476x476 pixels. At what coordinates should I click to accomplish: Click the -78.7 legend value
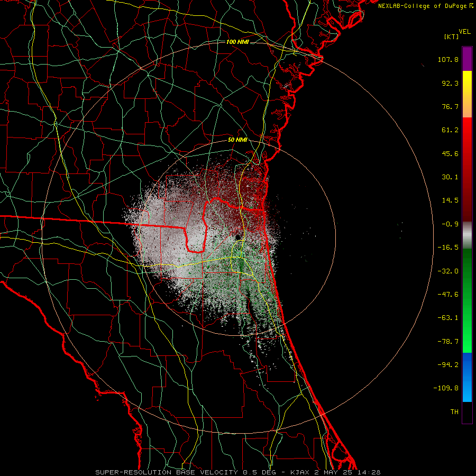coord(448,342)
